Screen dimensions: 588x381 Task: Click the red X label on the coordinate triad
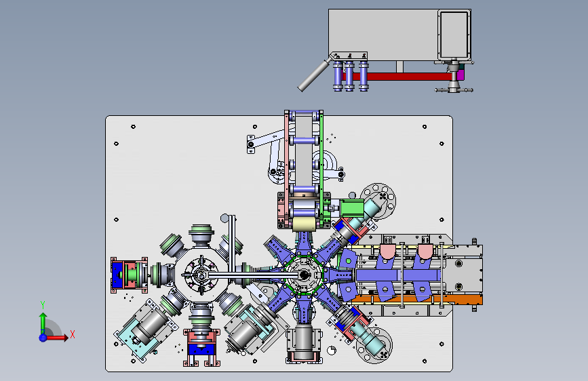click(x=73, y=334)
